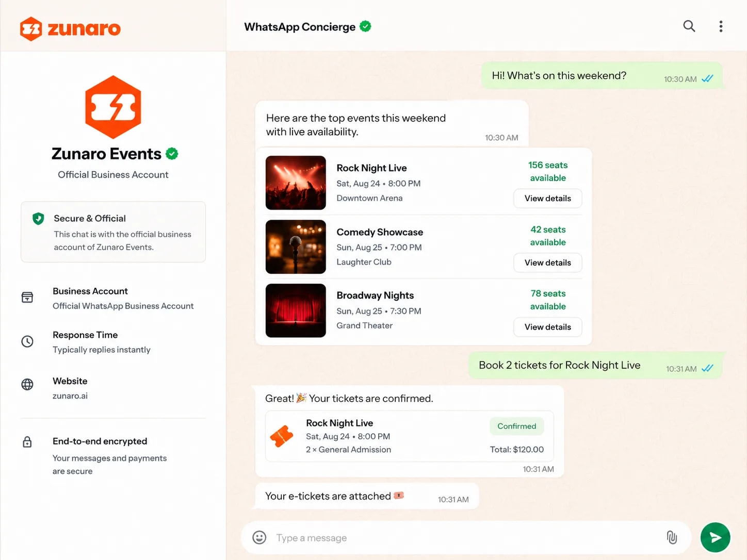Click Sun, Aug 25 • 7:00 PM date text
Screen dimensions: 747x560
[379, 248]
